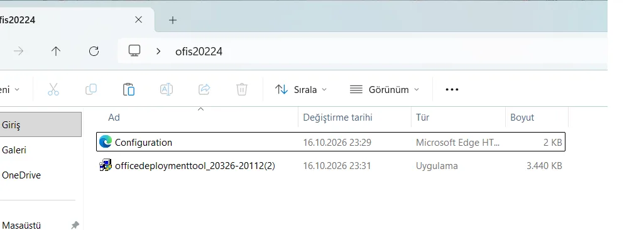
Task: Open the Sırala sort dropdown
Action: [x=301, y=89]
